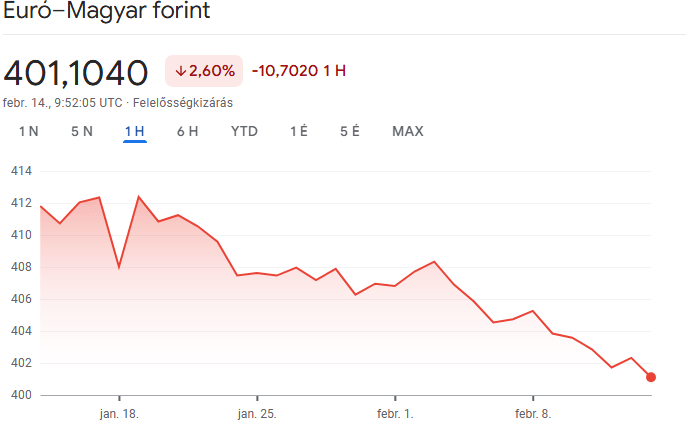
Task: Click the jan. 18. date axis label
Action: point(119,413)
